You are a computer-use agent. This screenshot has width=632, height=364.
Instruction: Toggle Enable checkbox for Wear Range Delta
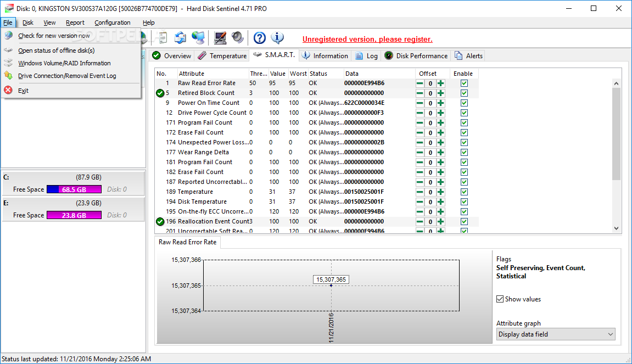(464, 153)
